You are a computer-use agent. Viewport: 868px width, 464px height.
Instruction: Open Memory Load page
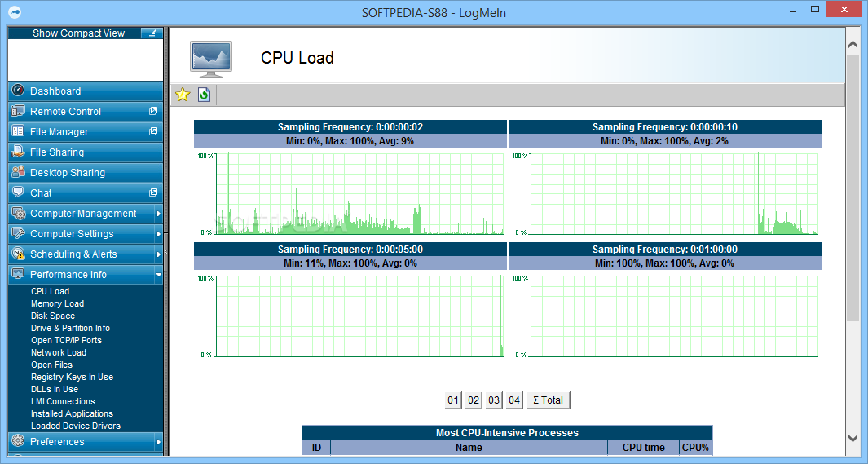[57, 303]
